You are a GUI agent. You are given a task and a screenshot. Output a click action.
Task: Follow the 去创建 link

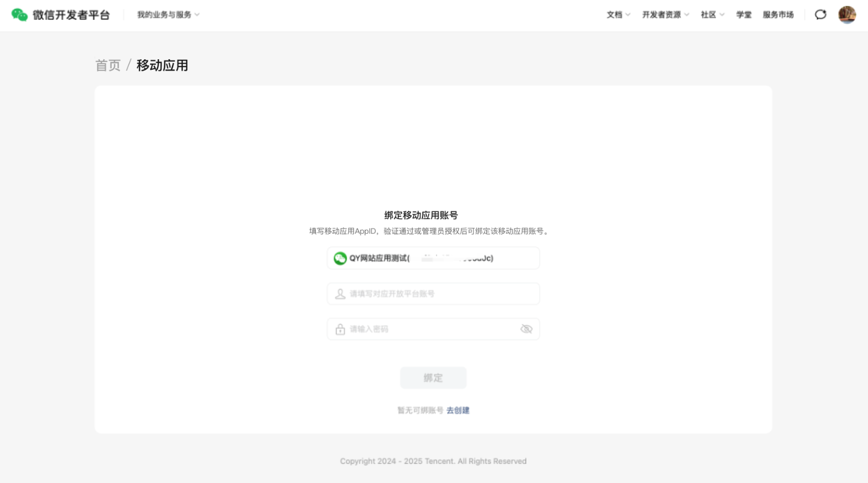pos(458,411)
